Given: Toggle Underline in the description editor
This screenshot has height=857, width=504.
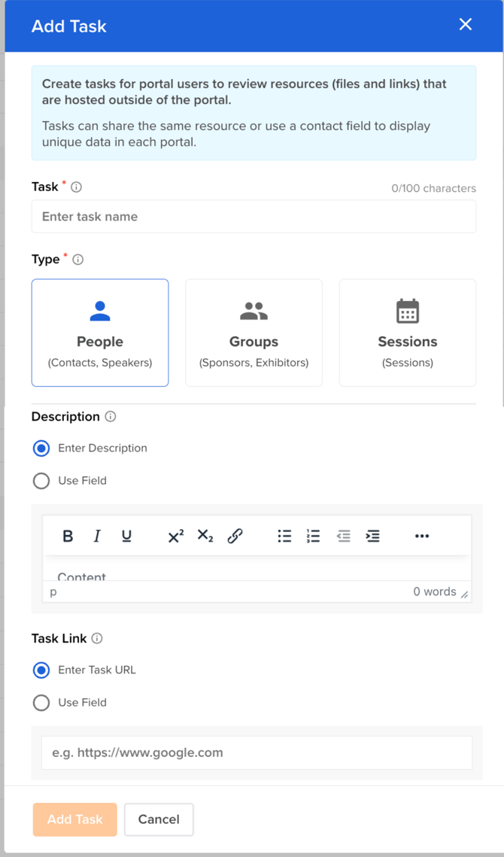Looking at the screenshot, I should (x=126, y=536).
